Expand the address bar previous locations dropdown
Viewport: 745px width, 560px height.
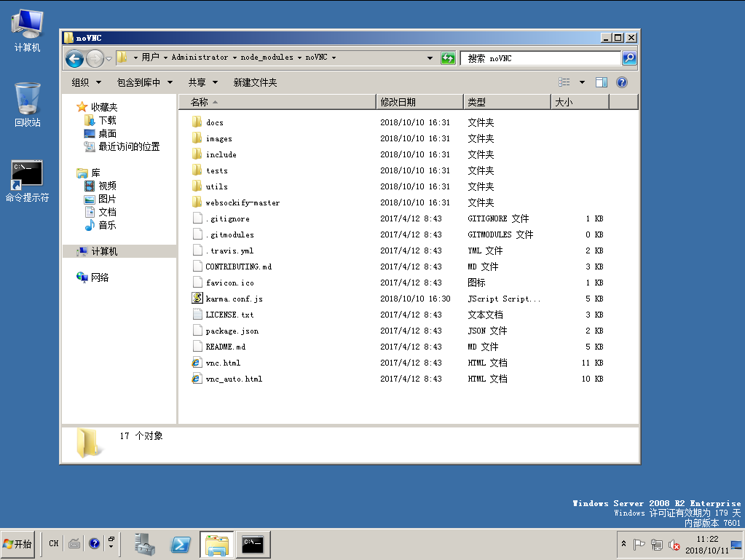(430, 58)
